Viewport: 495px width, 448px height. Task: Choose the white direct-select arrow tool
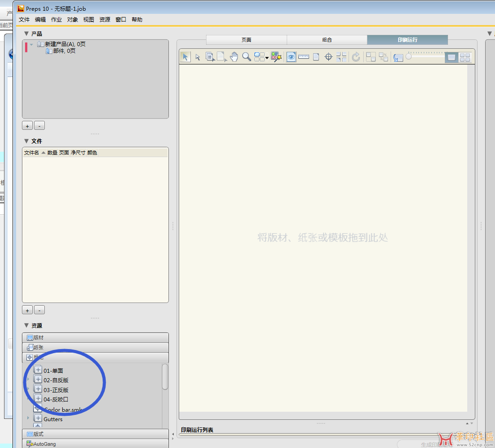pos(198,57)
